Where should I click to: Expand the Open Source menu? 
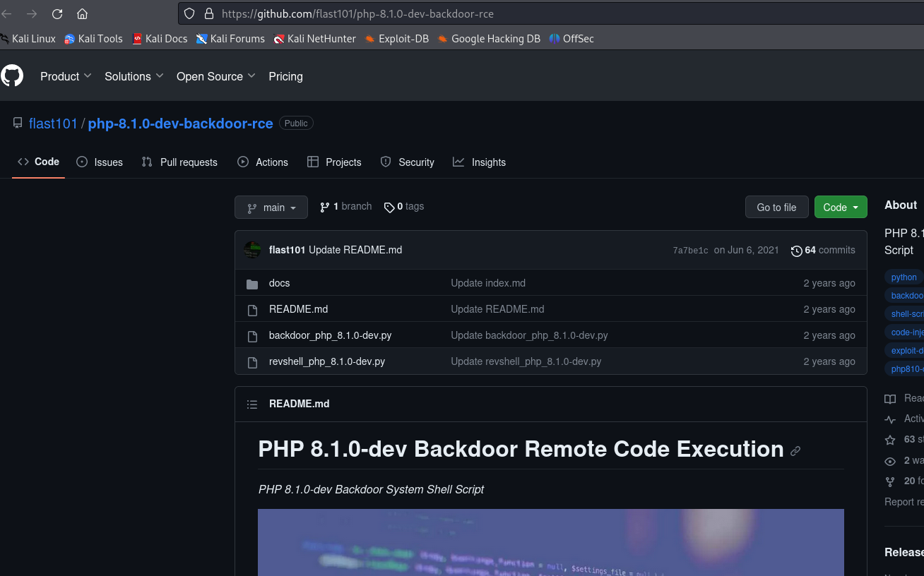(216, 76)
